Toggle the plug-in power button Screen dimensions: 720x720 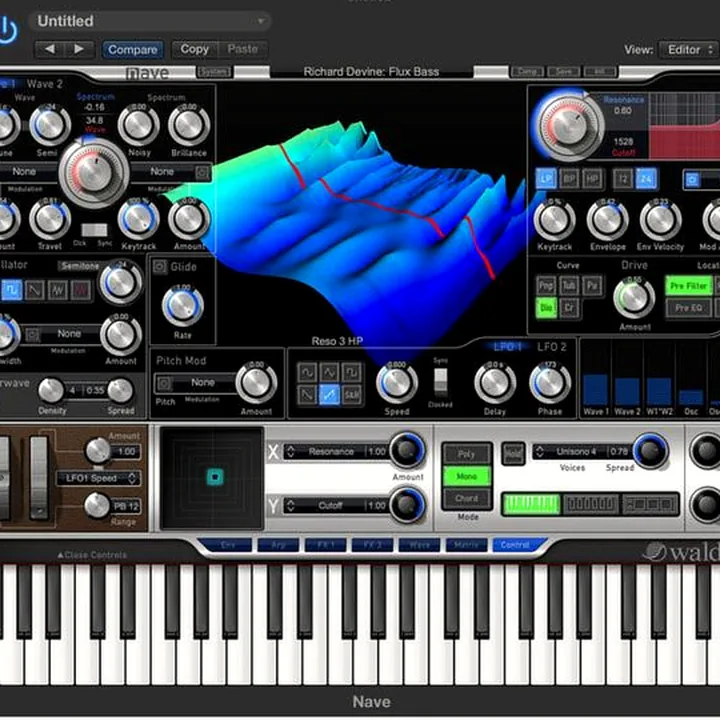click(x=7, y=30)
